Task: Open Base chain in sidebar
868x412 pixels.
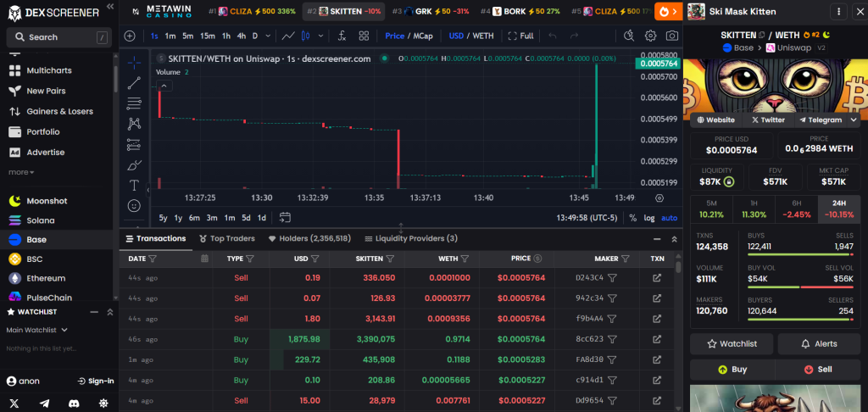Action: point(59,240)
